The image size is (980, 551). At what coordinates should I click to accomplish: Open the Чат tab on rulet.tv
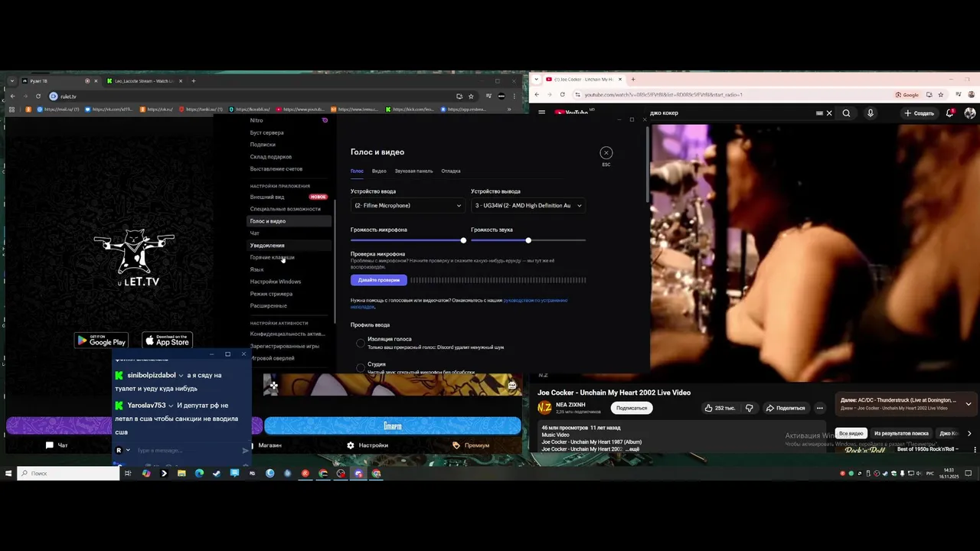pos(57,445)
